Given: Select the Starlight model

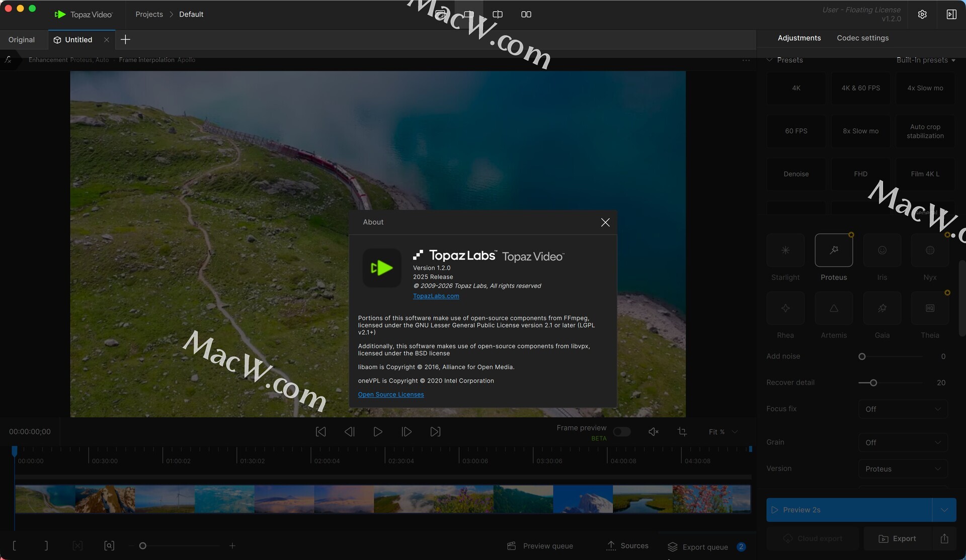Looking at the screenshot, I should point(785,250).
